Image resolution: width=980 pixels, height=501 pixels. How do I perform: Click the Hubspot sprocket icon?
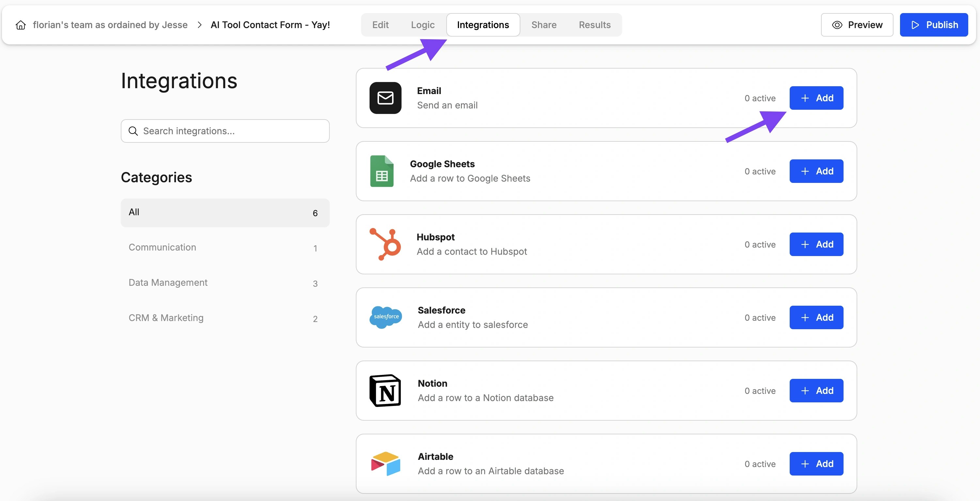click(385, 244)
